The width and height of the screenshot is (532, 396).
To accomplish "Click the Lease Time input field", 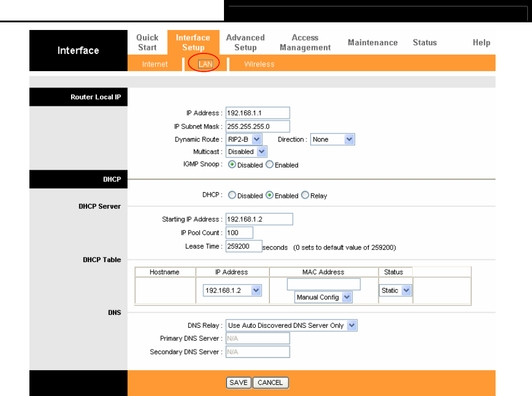I will click(x=243, y=247).
